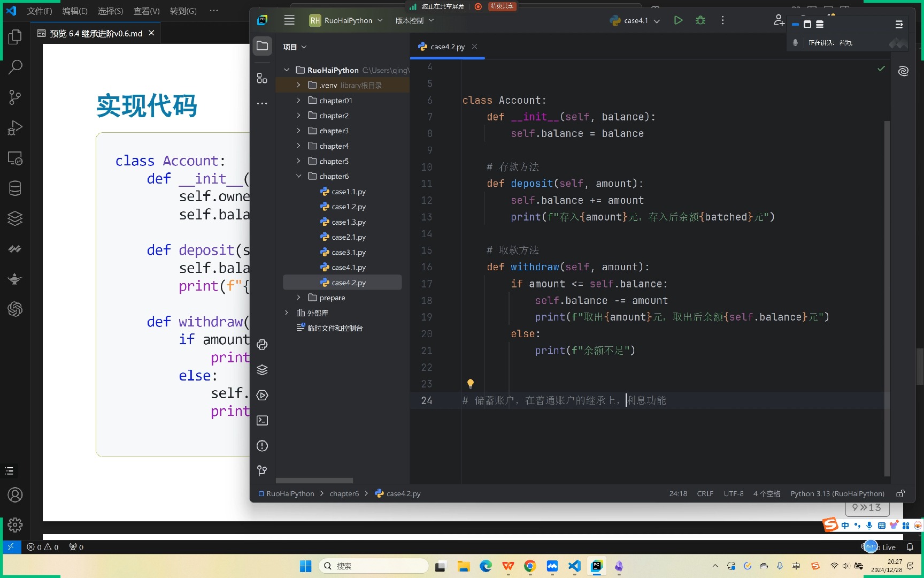Open AI Assistant spiral icon in PyCharm

click(904, 71)
